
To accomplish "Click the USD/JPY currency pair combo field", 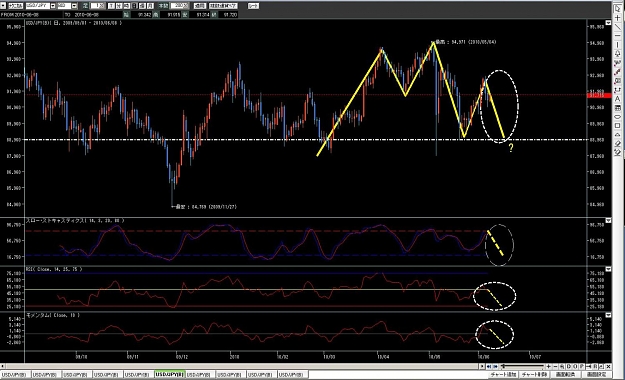I will click(x=38, y=6).
